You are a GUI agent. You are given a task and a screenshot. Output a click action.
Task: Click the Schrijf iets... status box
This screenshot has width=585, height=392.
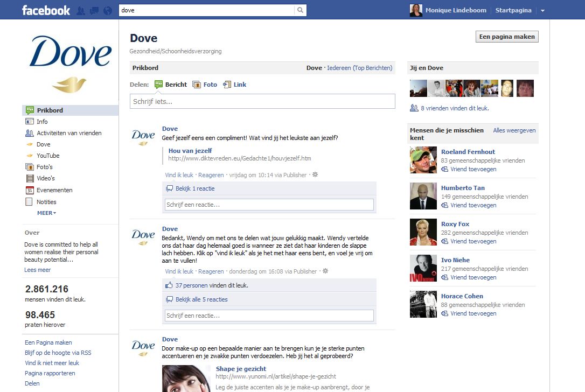point(262,101)
